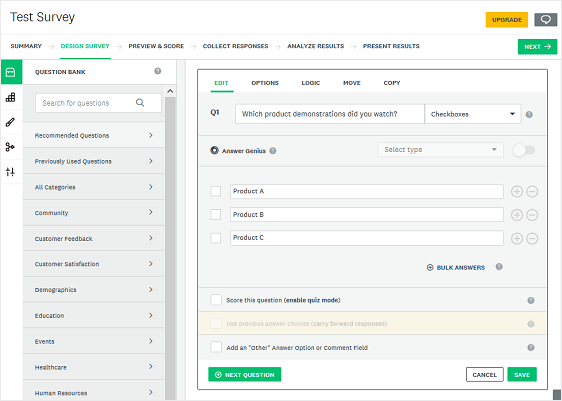Open the Question Bank sidebar icon
Viewport: 562px width, 401px height.
11,72
